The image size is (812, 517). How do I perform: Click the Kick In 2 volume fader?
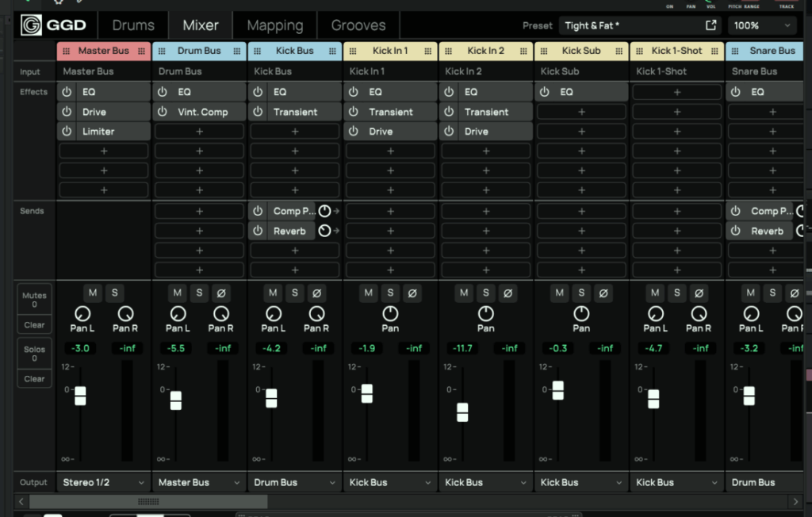[x=462, y=412]
